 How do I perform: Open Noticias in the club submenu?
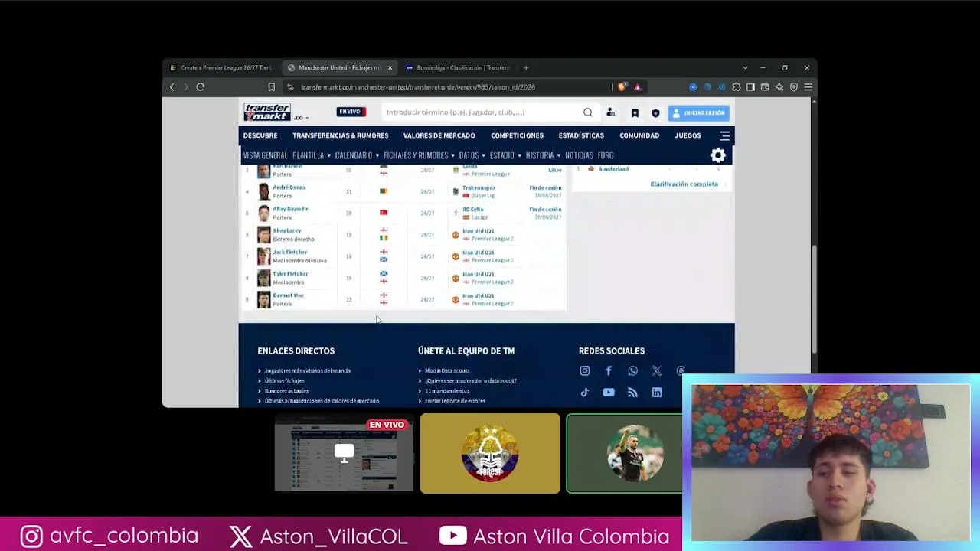point(579,156)
